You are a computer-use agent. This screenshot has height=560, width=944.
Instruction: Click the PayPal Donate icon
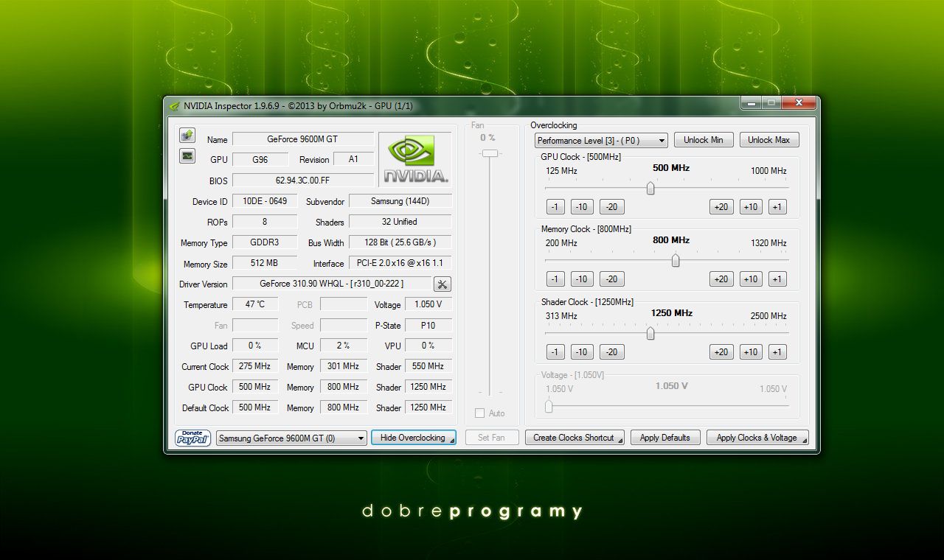192,438
